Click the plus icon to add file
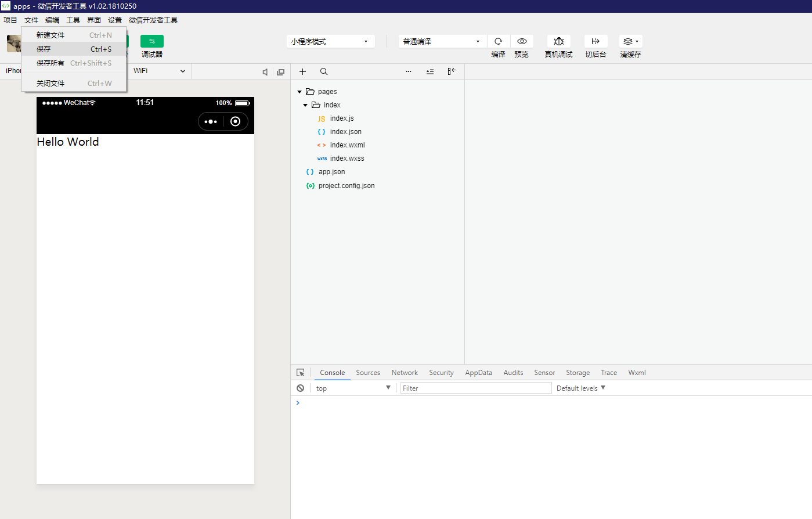The width and height of the screenshot is (812, 519). click(302, 71)
